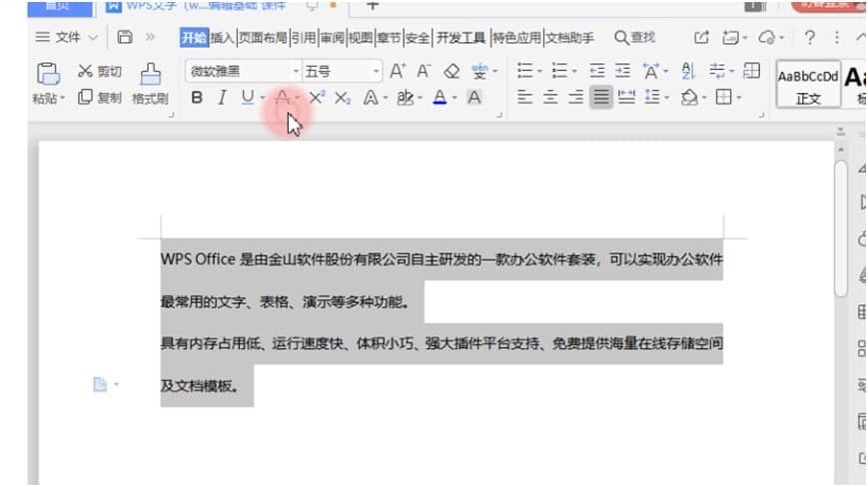Toggle strikethrough A formatting

pyautogui.click(x=283, y=98)
